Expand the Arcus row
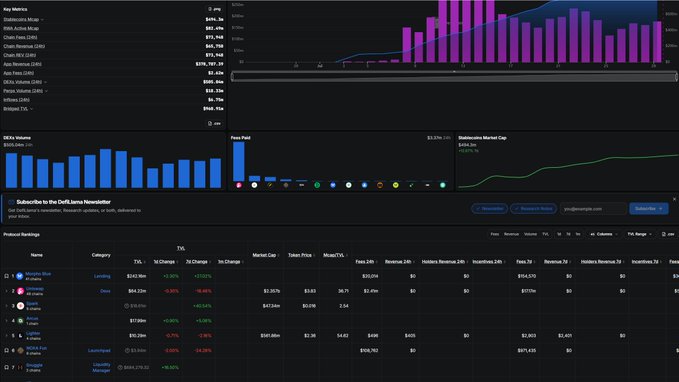Screen dimensions: 679x382 6,321
